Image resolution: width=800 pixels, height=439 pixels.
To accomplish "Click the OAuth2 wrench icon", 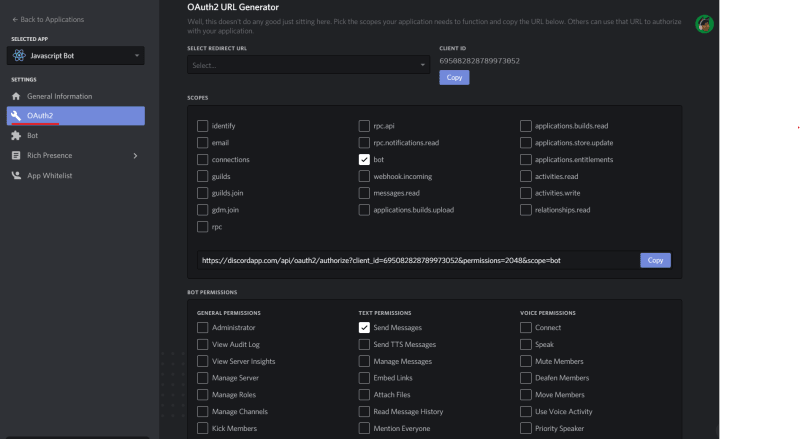I will 16,115.
